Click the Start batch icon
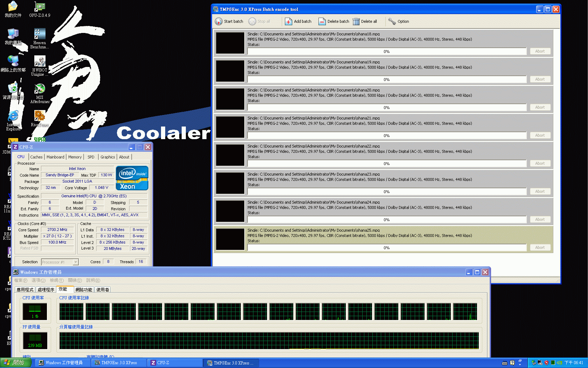This screenshot has height=368, width=588. point(219,21)
